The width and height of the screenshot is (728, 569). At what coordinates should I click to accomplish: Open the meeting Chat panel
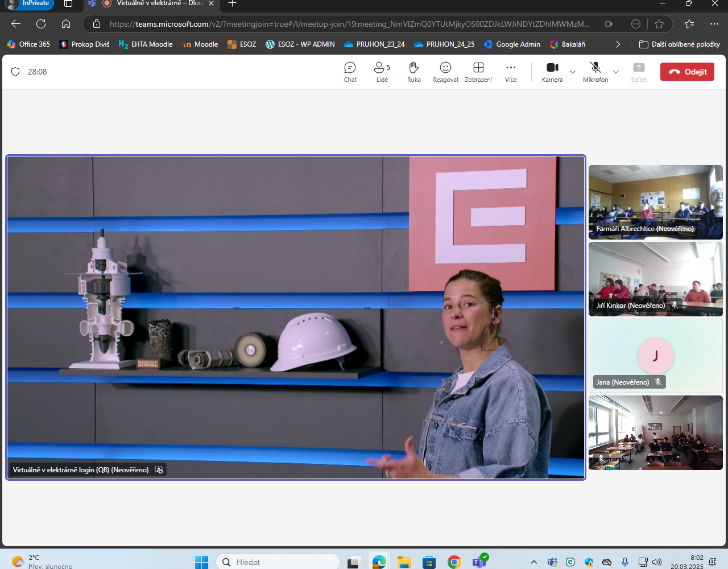(350, 72)
